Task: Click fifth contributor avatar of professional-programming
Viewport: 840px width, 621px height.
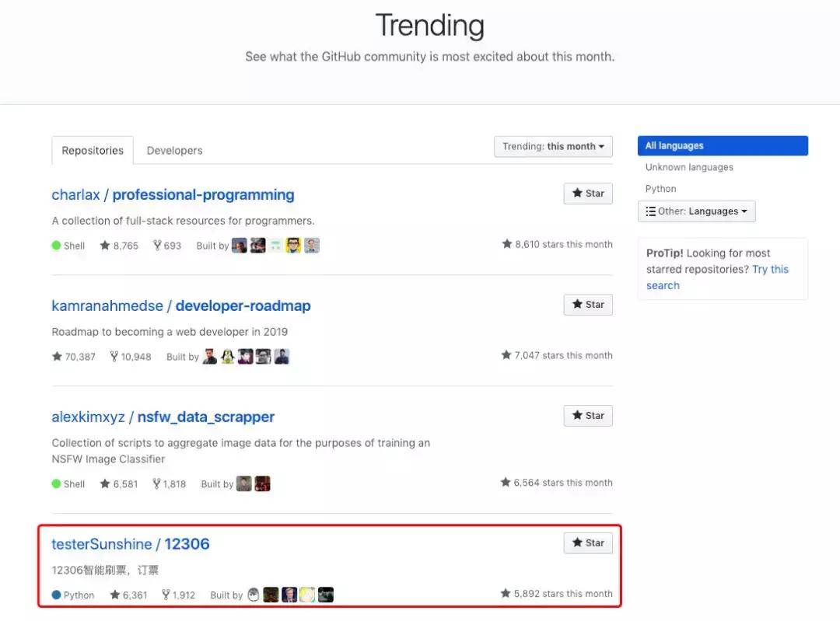Action: (x=312, y=246)
